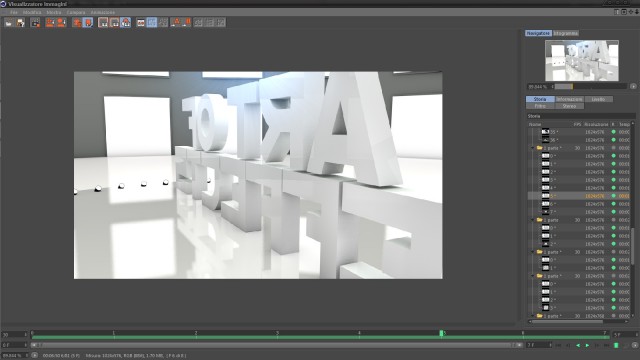Click the 0 F start frame field
640x360 pixels.
(x=14, y=345)
